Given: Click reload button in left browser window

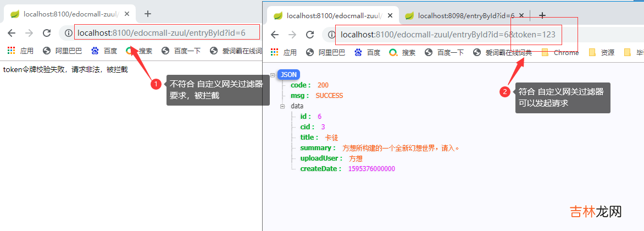Looking at the screenshot, I should pos(47,33).
